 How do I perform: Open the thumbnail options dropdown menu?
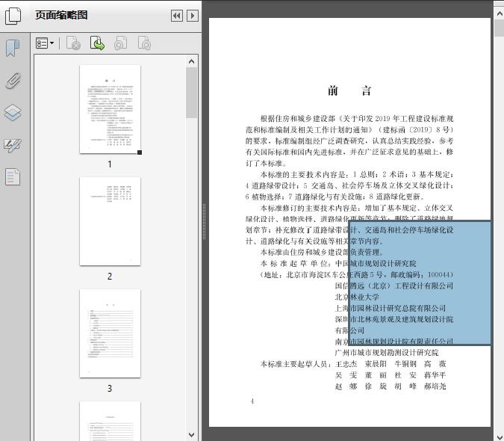(45, 44)
